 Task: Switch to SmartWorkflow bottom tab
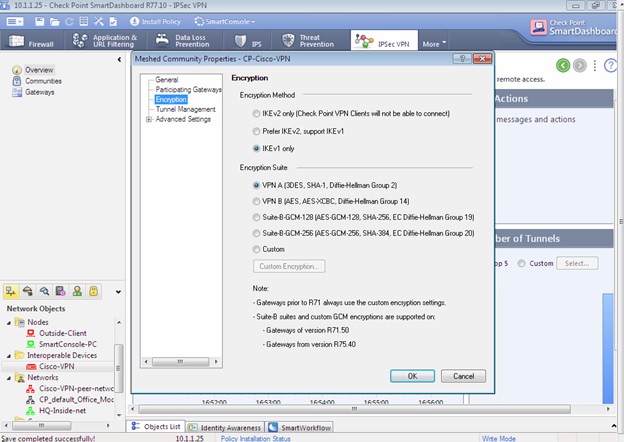pos(300,428)
